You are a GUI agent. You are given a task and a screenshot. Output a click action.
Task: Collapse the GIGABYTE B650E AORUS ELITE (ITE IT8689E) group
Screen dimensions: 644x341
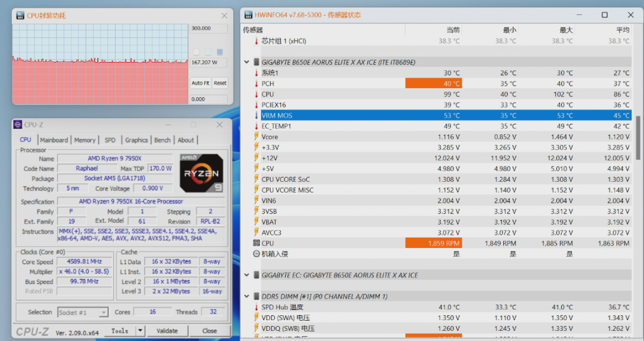point(246,62)
